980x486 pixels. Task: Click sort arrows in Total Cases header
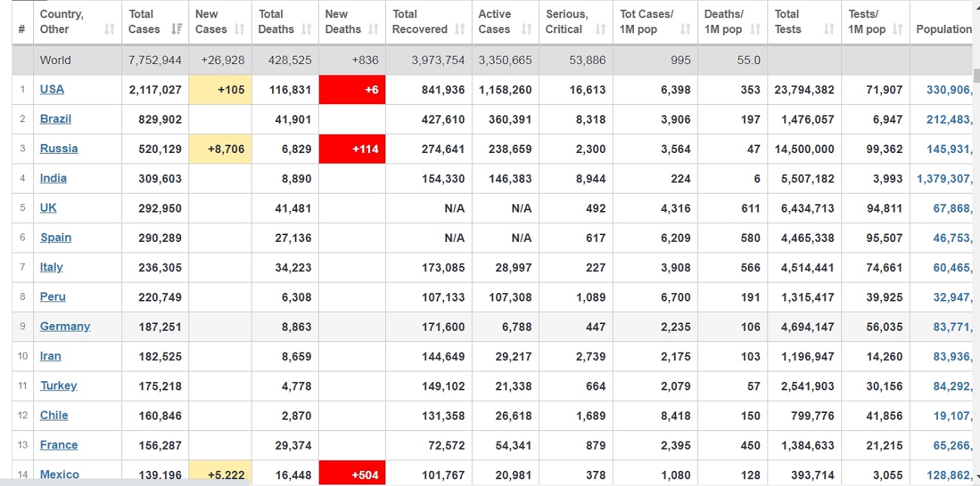coord(176,29)
